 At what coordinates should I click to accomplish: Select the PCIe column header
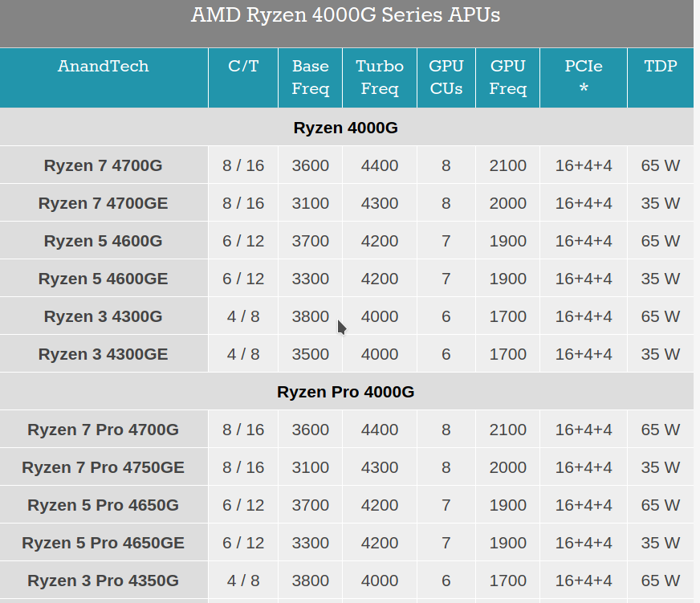point(584,77)
